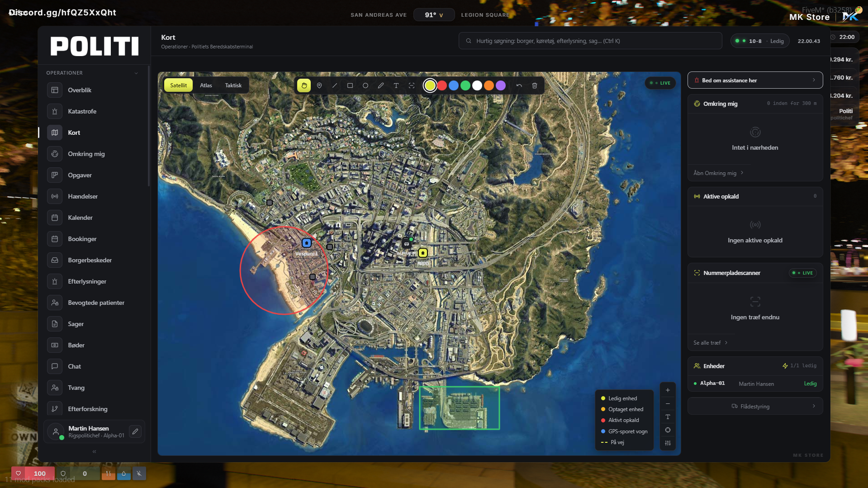Image resolution: width=868 pixels, height=488 pixels.
Task: Click the Omkring mig panel header
Action: tap(755, 104)
